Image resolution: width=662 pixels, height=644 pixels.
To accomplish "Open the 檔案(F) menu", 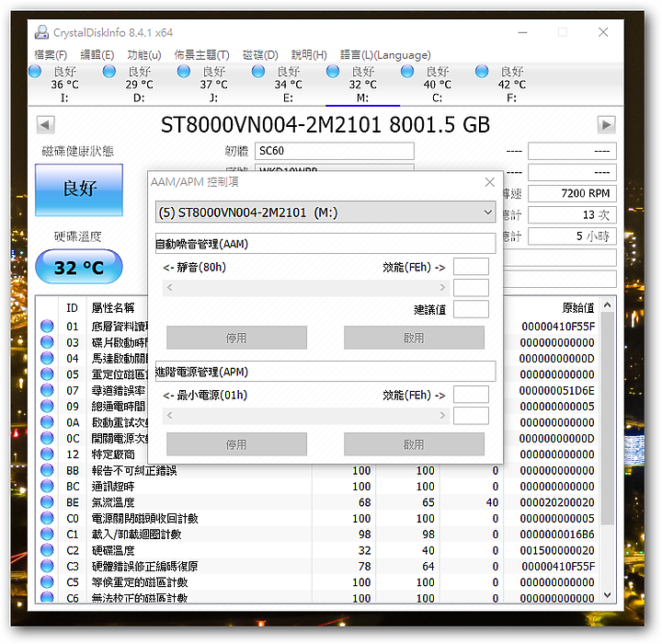I will click(x=51, y=55).
